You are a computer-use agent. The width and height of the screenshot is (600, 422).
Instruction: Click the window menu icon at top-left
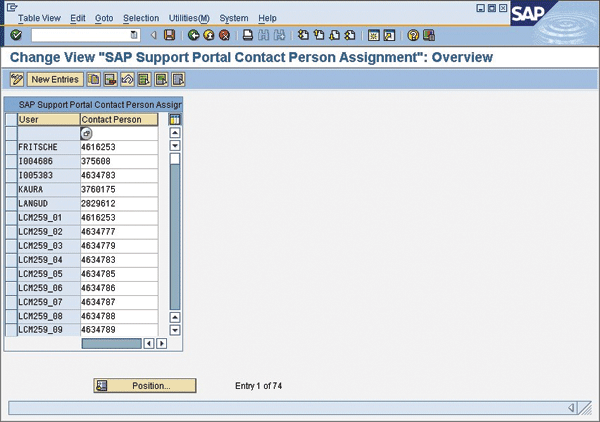coord(12,7)
